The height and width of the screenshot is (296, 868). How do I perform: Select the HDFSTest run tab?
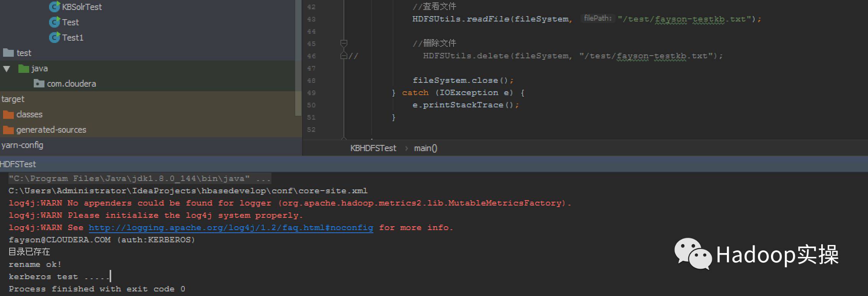pos(18,164)
